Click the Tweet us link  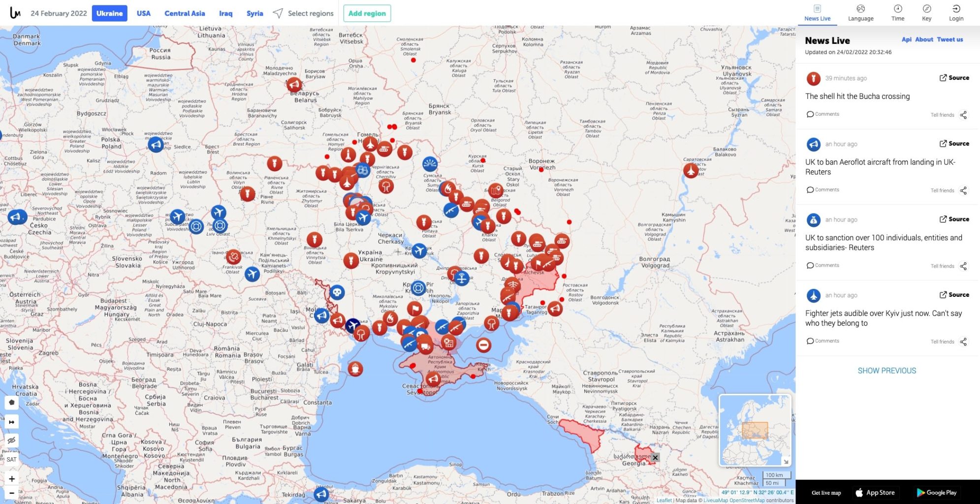(x=949, y=39)
